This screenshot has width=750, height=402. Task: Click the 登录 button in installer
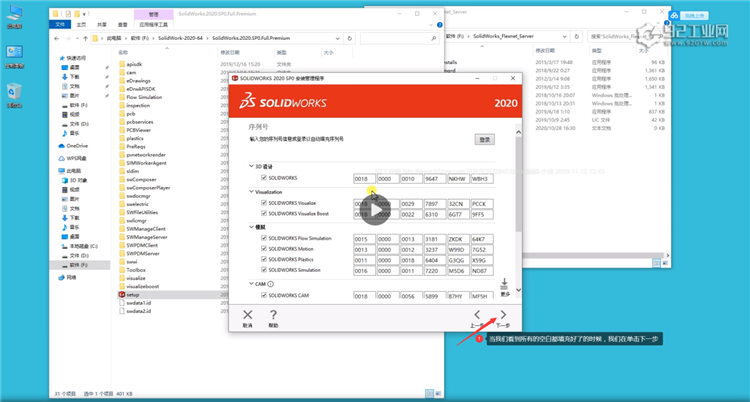coord(485,140)
